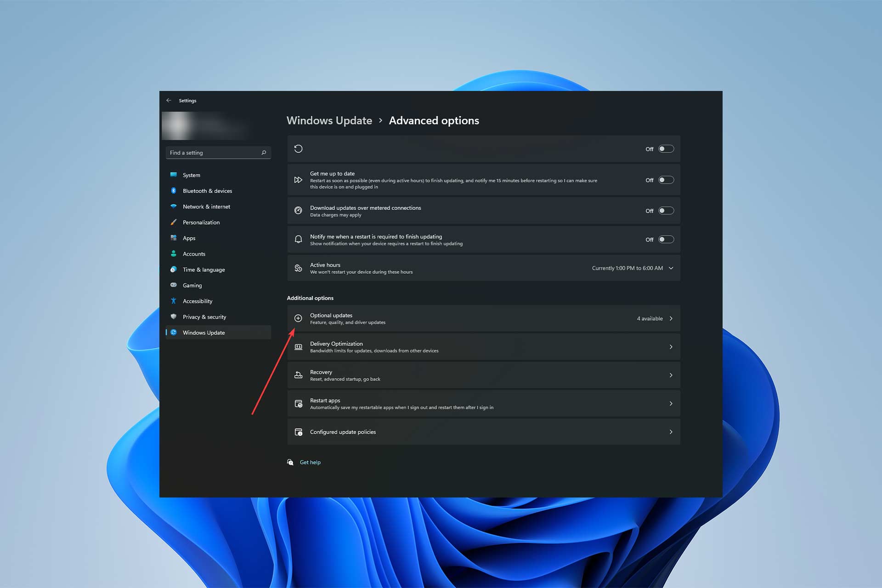Image resolution: width=882 pixels, height=588 pixels.
Task: Click the notification bell icon
Action: pyautogui.click(x=298, y=239)
